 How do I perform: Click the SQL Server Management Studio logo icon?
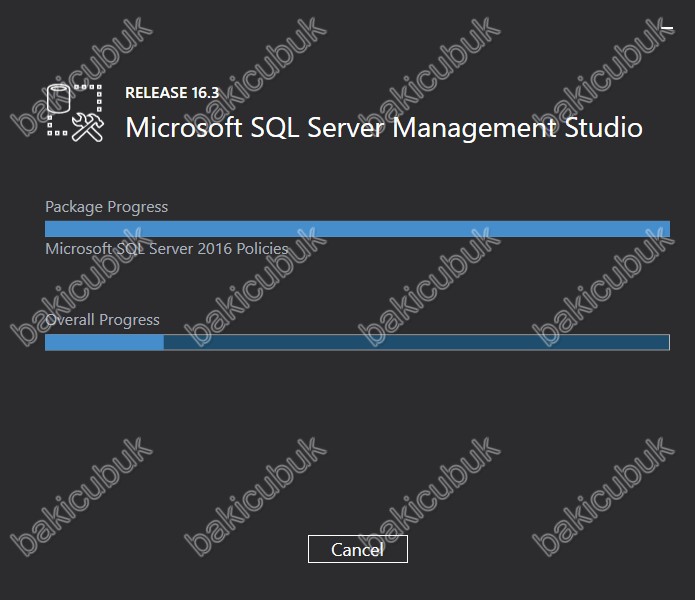tap(75, 113)
